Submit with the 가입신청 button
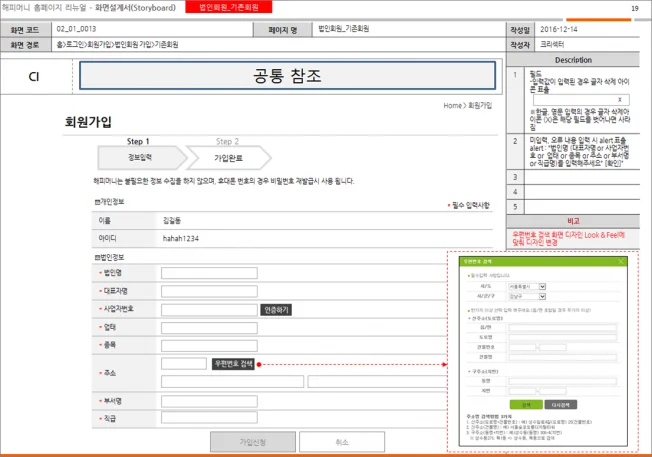 pos(253,442)
